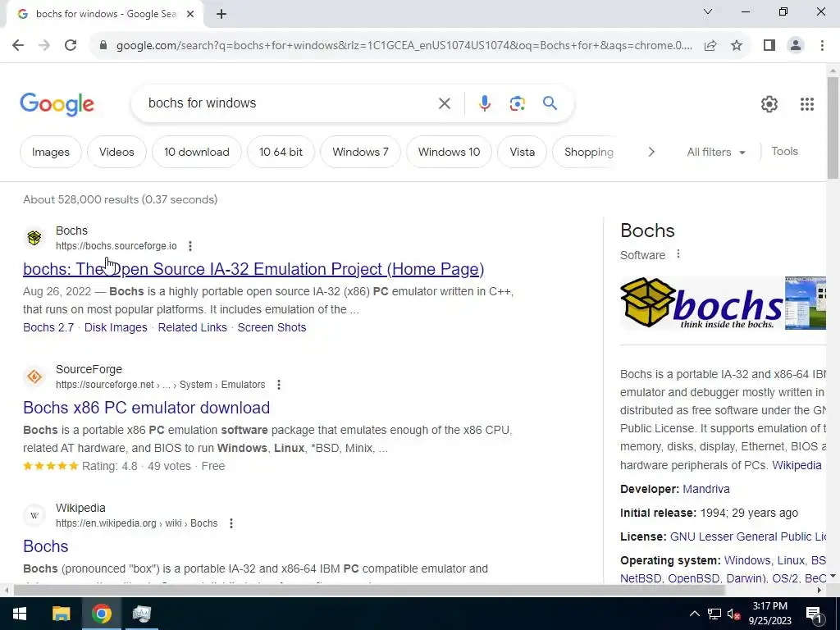Open more options in Bochs knowledge panel
Image resolution: width=840 pixels, height=630 pixels.
678,254
